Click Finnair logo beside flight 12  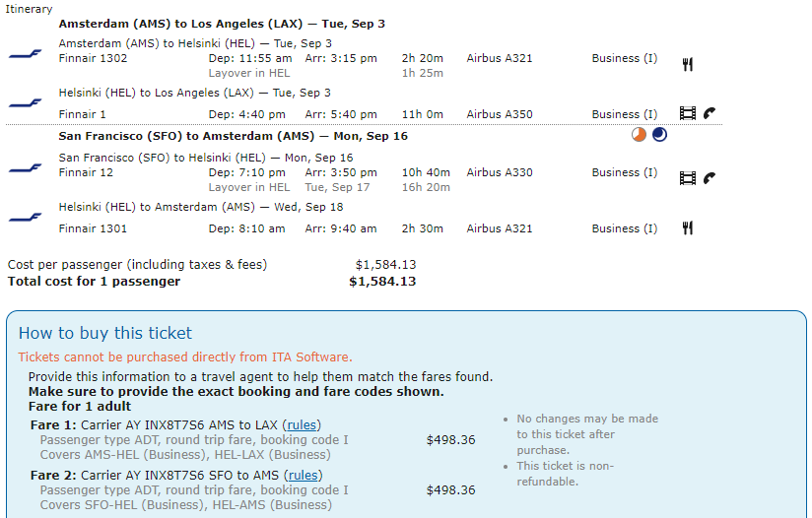click(25, 168)
